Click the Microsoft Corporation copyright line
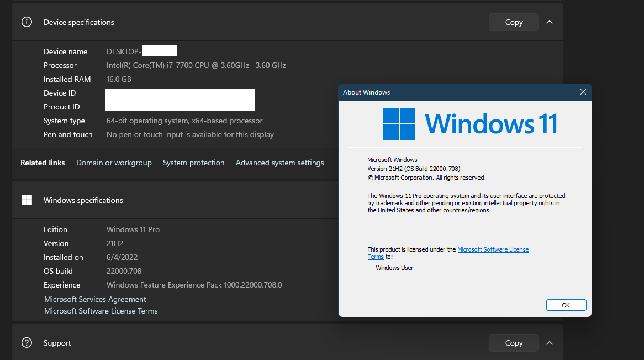The width and height of the screenshot is (644, 360). [426, 178]
